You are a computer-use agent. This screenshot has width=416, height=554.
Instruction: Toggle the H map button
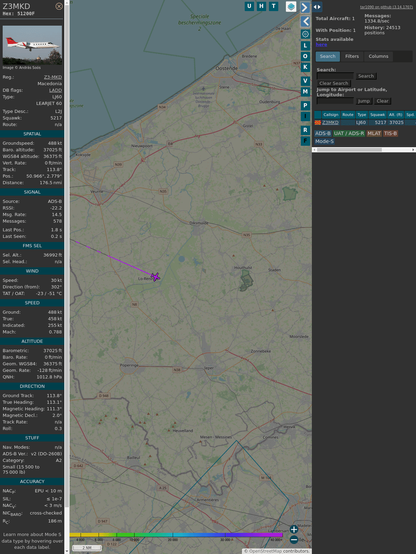pyautogui.click(x=261, y=6)
